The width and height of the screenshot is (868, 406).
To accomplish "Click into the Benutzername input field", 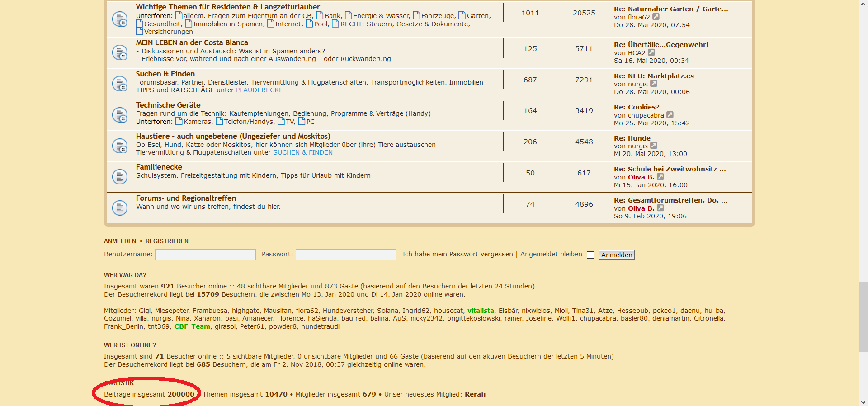I will (205, 255).
